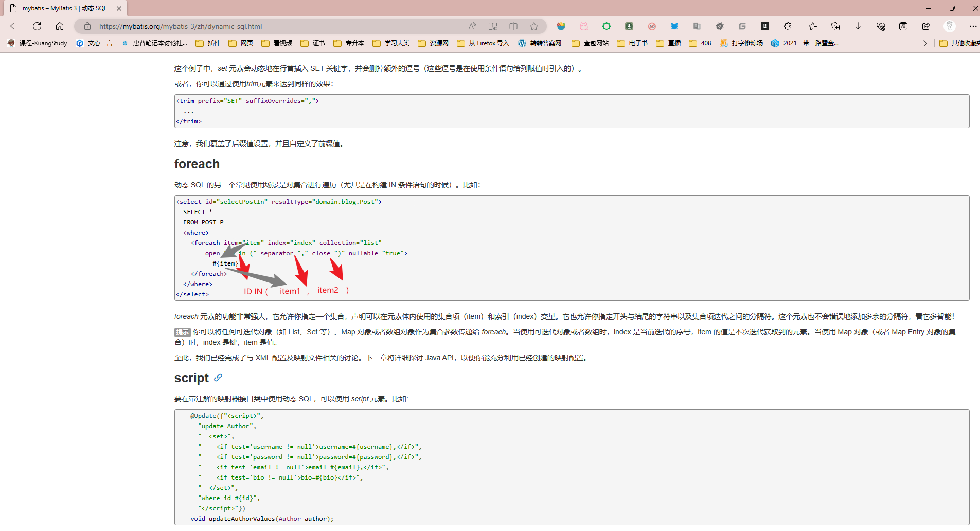Image resolution: width=980 pixels, height=531 pixels.
Task: View site information via the lock icon
Action: (x=87, y=26)
